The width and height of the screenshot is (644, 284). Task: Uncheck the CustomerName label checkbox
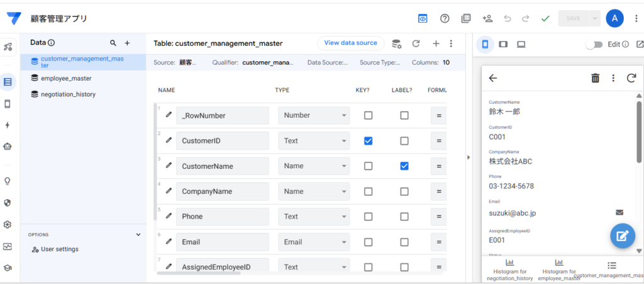[x=404, y=166]
